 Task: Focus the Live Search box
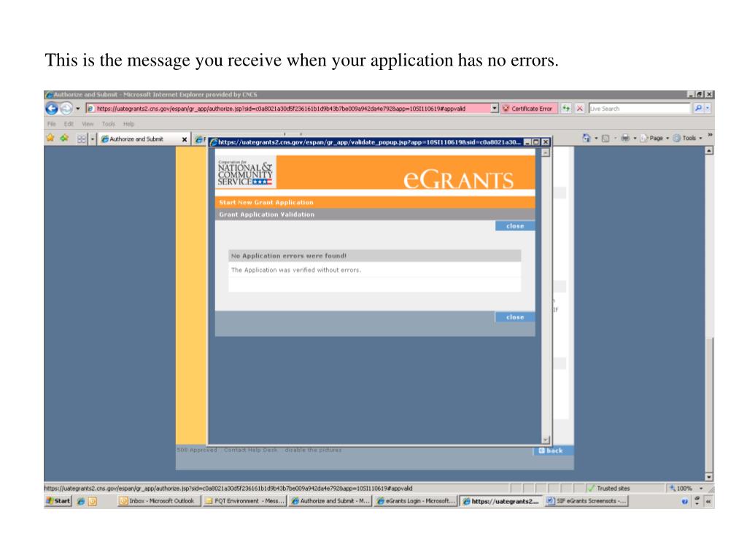[x=639, y=109]
